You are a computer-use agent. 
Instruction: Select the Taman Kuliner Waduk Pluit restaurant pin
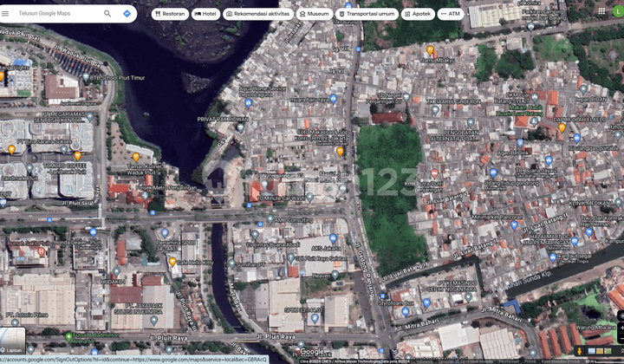pyautogui.click(x=136, y=157)
